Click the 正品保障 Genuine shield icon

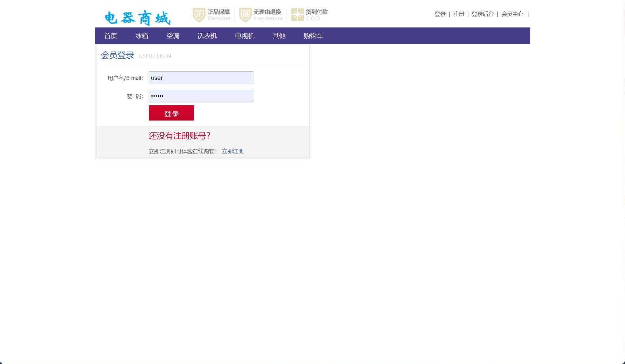point(199,14)
